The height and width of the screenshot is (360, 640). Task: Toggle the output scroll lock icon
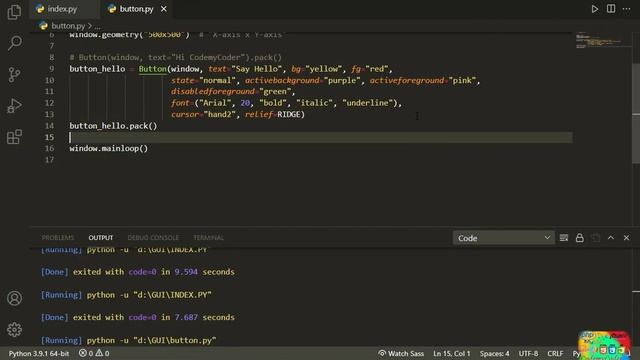pos(580,238)
